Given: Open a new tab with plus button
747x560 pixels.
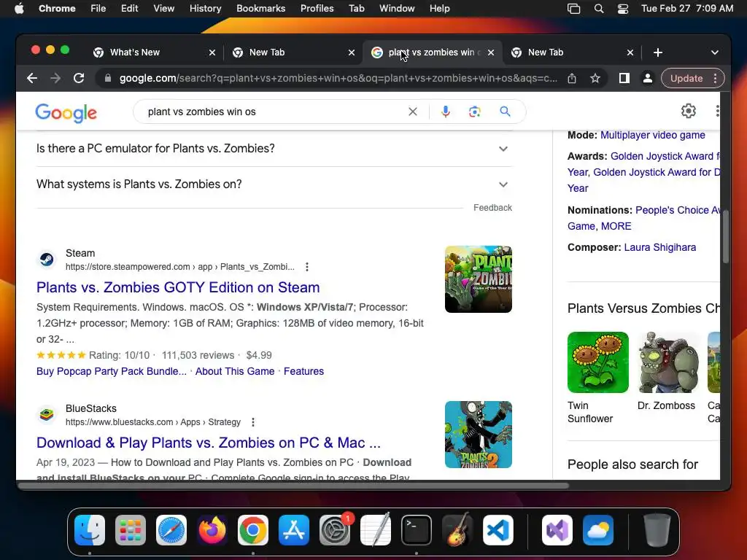Looking at the screenshot, I should click(658, 52).
